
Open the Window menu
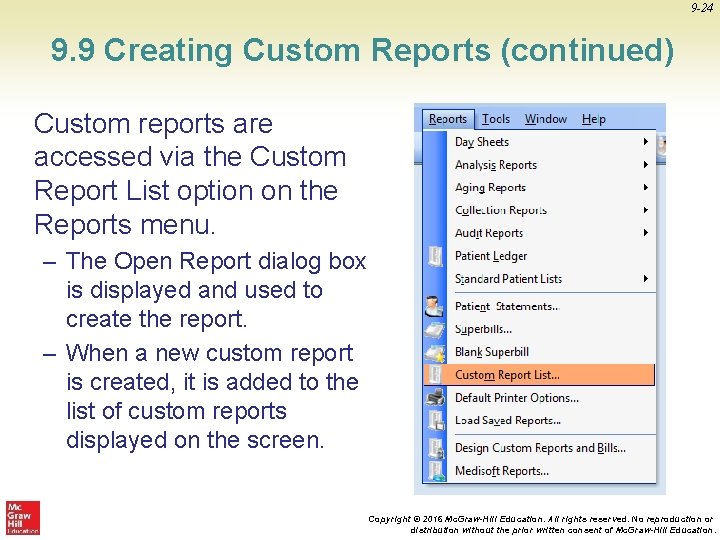(546, 119)
